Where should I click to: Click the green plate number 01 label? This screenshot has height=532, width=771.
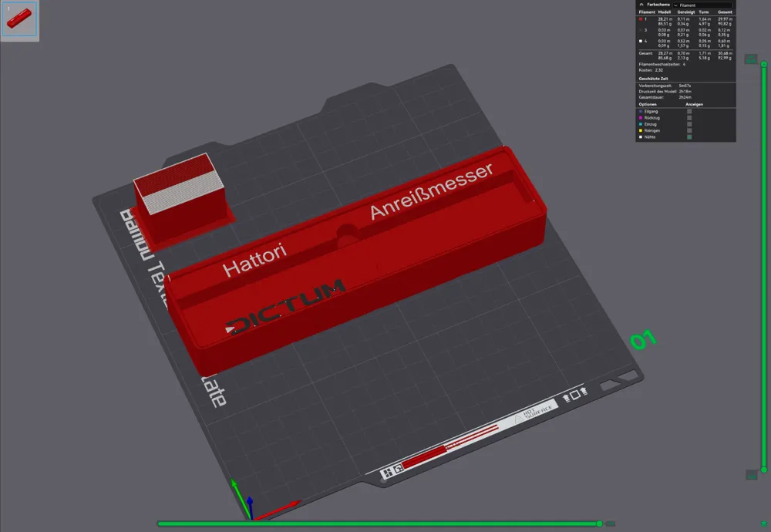(643, 339)
